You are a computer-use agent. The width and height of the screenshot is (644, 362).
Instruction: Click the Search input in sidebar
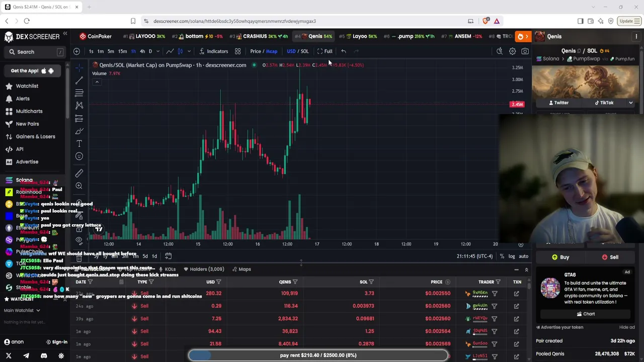(x=35, y=52)
